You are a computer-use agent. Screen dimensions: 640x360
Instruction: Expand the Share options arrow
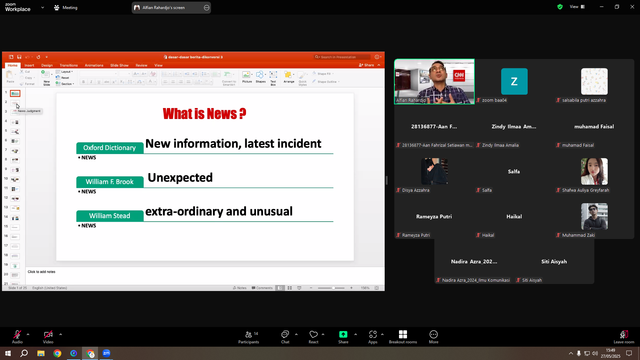coord(355,334)
